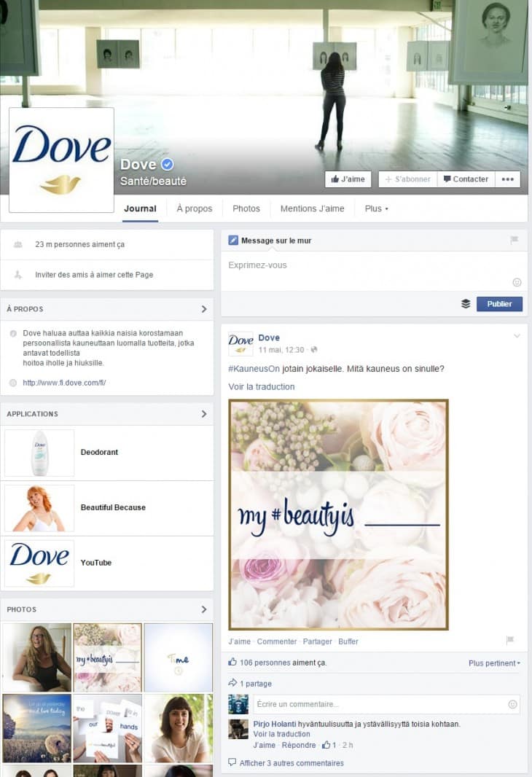The height and width of the screenshot is (777, 532).
Task: Open the dandelion sunset photo thumbnail
Action: point(37,728)
